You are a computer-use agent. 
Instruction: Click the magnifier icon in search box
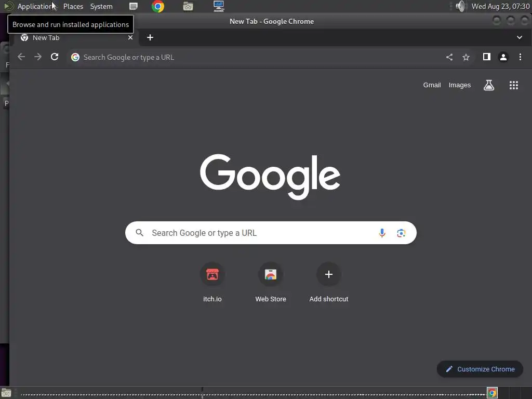coord(139,233)
